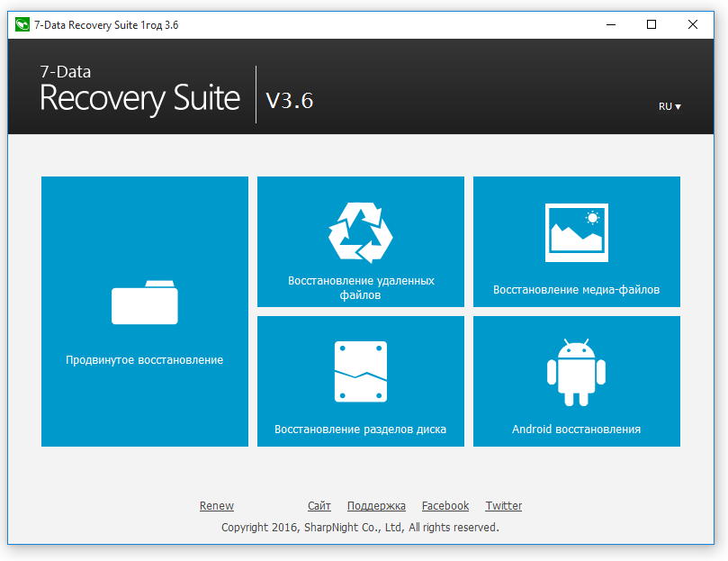The width and height of the screenshot is (728, 561).
Task: Click the picture icon for media recovery
Action: (577, 232)
